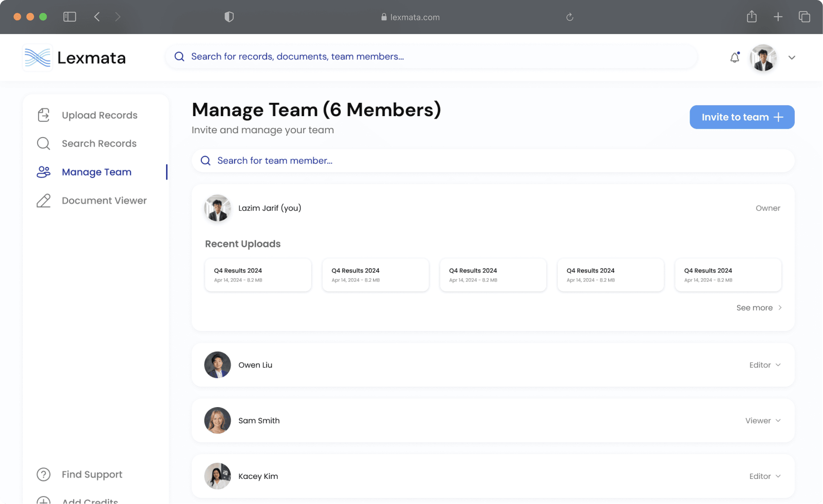Click the browser share icon
The height and width of the screenshot is (504, 823).
click(x=751, y=16)
